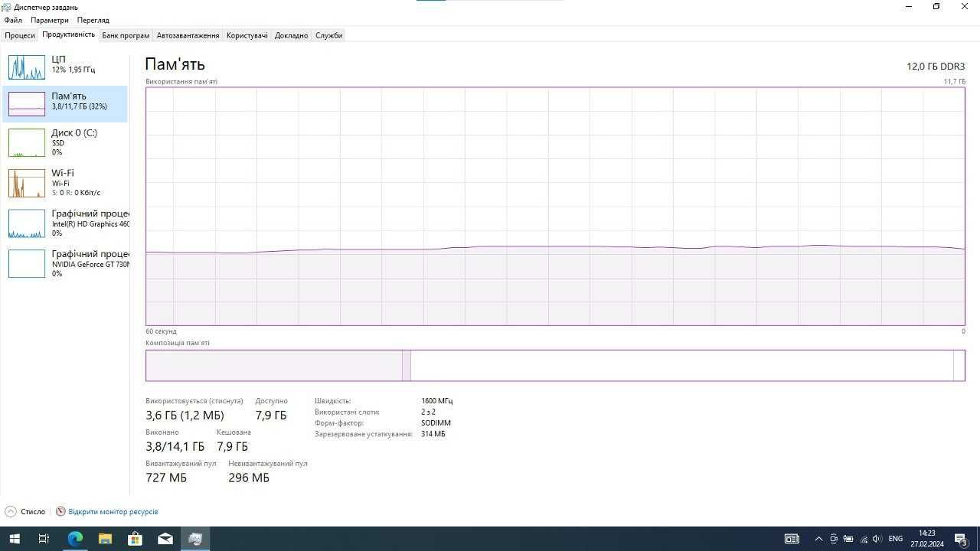Collapse view with Стисло button
This screenshot has width=980, height=551.
click(x=25, y=511)
